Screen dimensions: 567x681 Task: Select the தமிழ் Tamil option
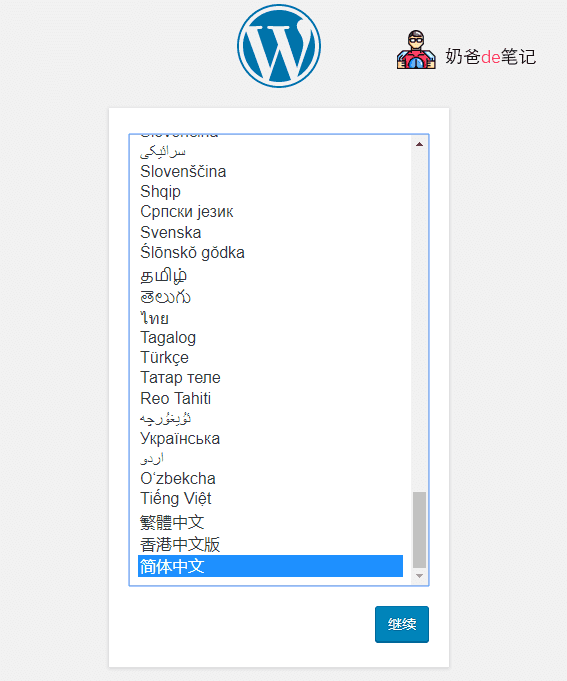pyautogui.click(x=270, y=275)
